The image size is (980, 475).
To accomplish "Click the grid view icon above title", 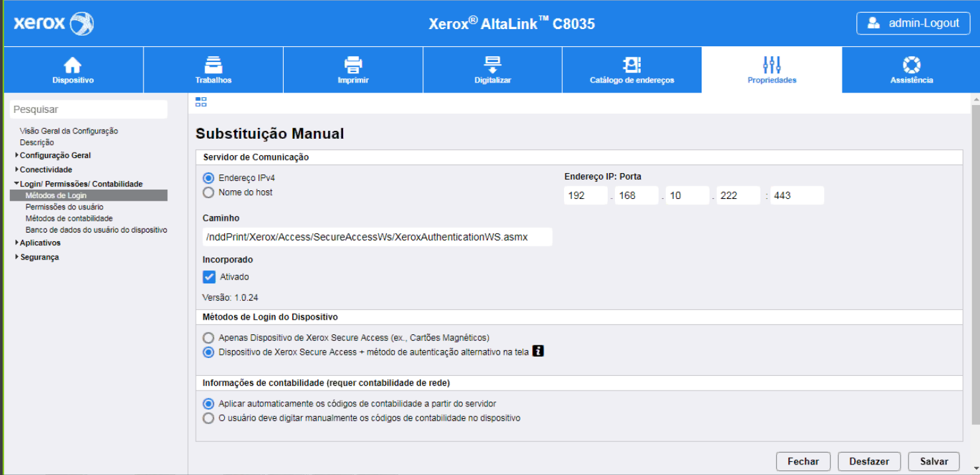I will 201,102.
